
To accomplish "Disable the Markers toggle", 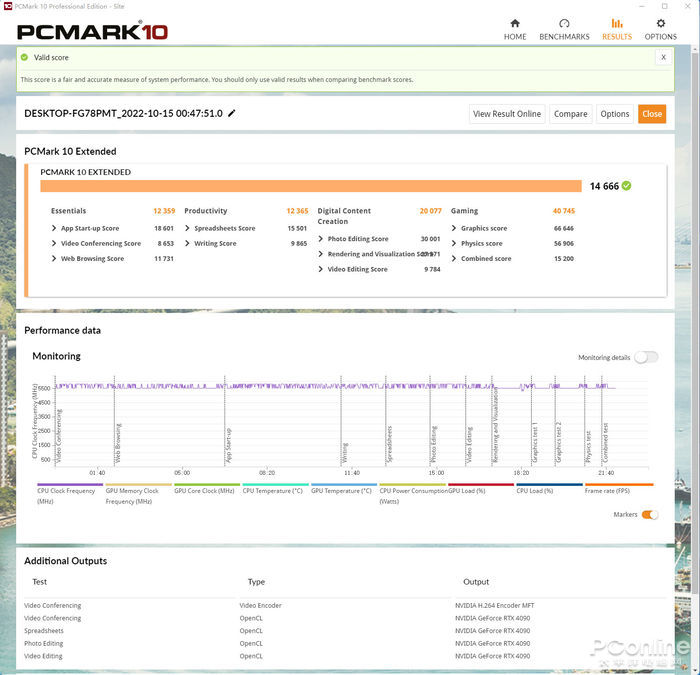I will coord(650,515).
